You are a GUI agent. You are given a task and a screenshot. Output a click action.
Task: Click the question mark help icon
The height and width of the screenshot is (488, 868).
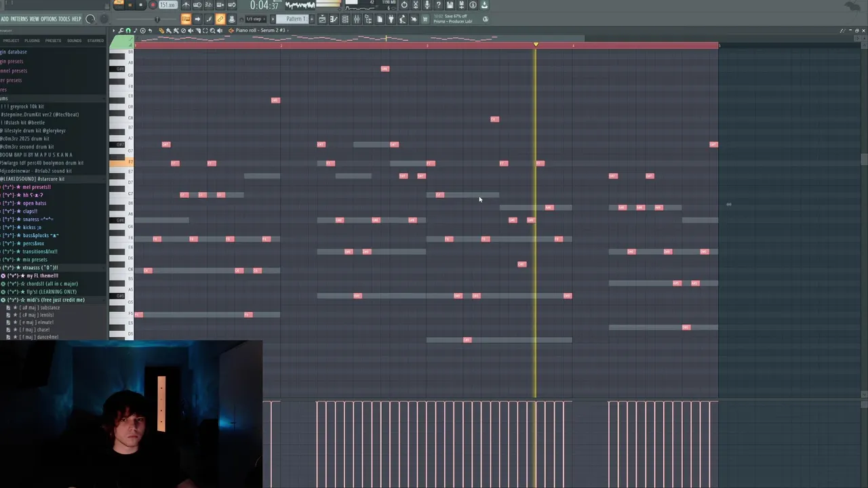point(438,5)
